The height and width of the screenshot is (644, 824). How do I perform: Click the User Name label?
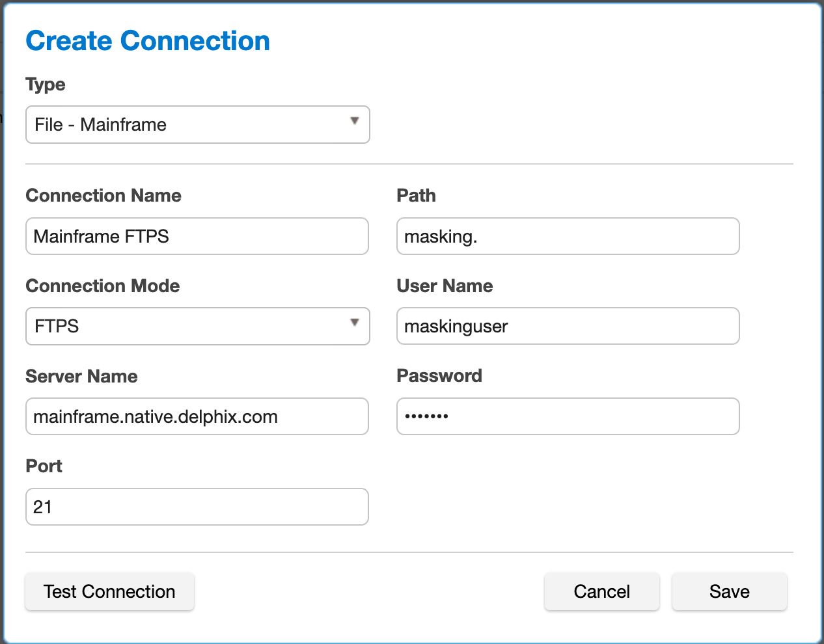point(445,286)
